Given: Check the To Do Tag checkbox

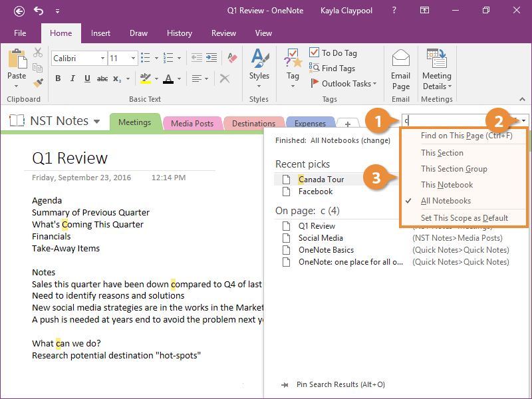Looking at the screenshot, I should (x=314, y=53).
